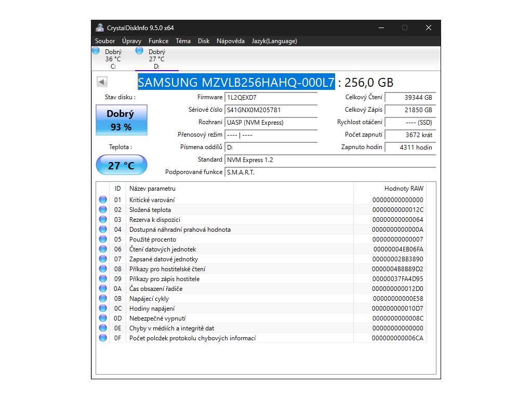The image size is (532, 399).
Task: Go to previous disk with left arrow
Action: click(102, 82)
